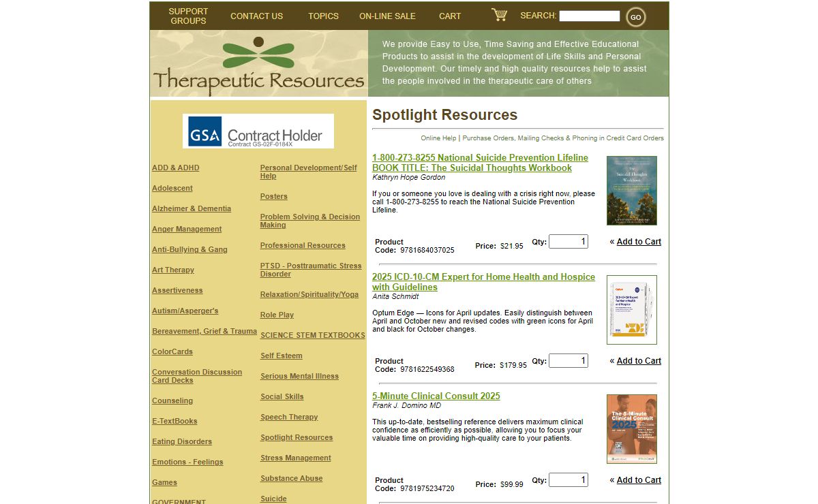Browse the Role Play category
The width and height of the screenshot is (818, 504).
coord(277,315)
